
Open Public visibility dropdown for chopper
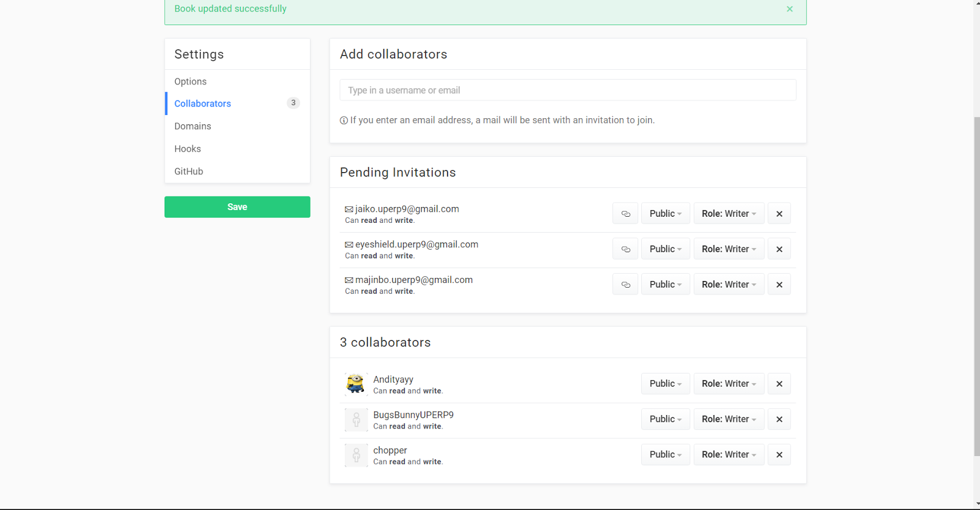click(665, 455)
